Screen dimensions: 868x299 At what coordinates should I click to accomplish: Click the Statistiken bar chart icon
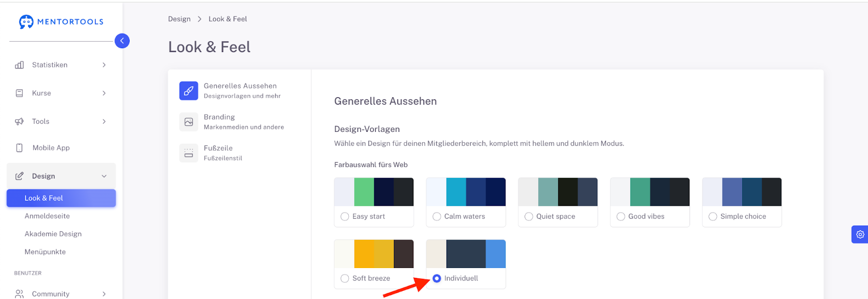20,65
